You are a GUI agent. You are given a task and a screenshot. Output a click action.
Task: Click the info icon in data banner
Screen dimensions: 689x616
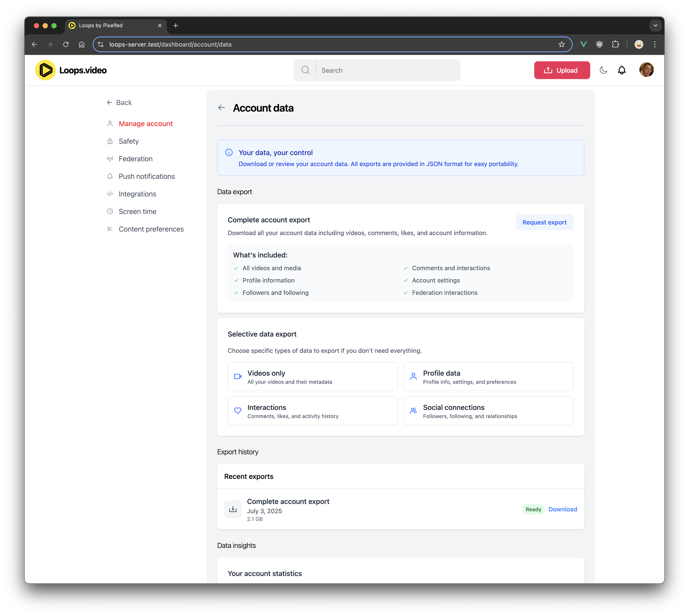coord(229,152)
